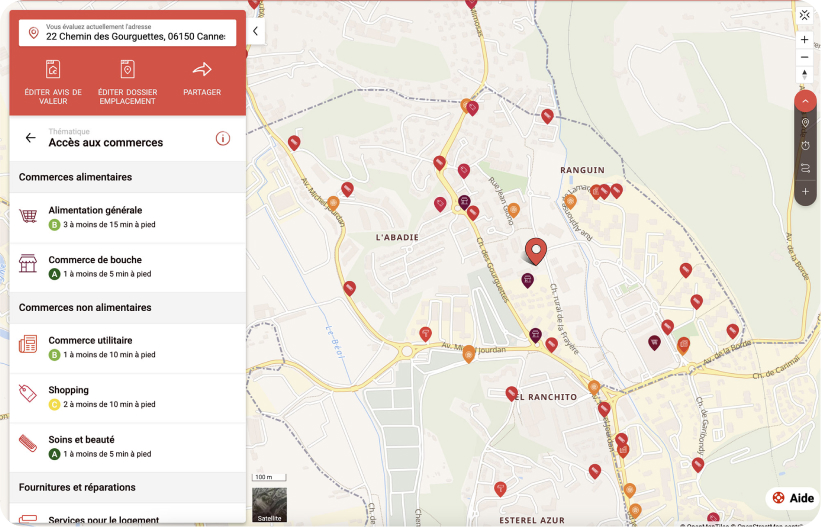Click the red marker next to the EL RANCHITO label
This screenshot has height=527, width=821.
coord(511,393)
